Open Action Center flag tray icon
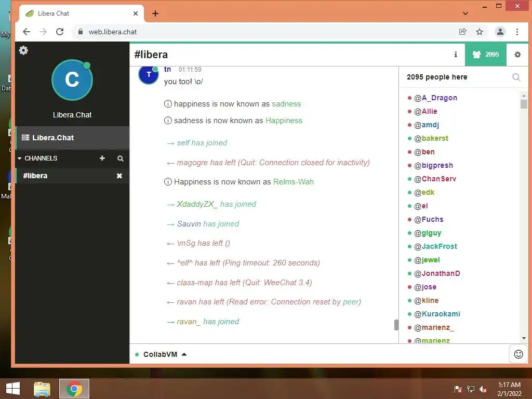The height and width of the screenshot is (399, 532). [x=458, y=389]
